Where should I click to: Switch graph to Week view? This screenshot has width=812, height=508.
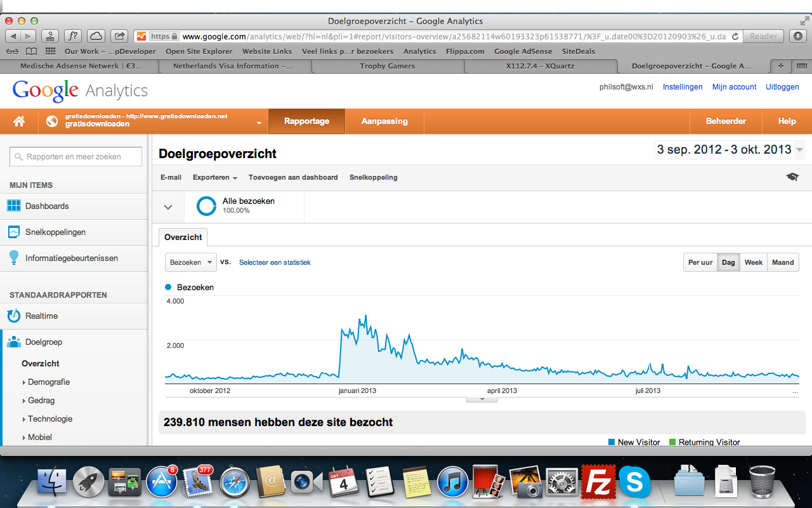[x=754, y=262]
